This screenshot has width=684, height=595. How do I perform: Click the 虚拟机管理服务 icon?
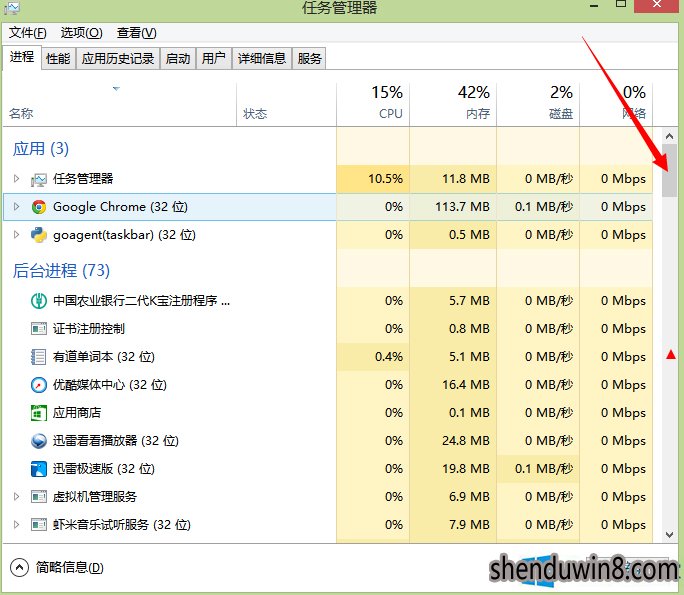pyautogui.click(x=39, y=496)
